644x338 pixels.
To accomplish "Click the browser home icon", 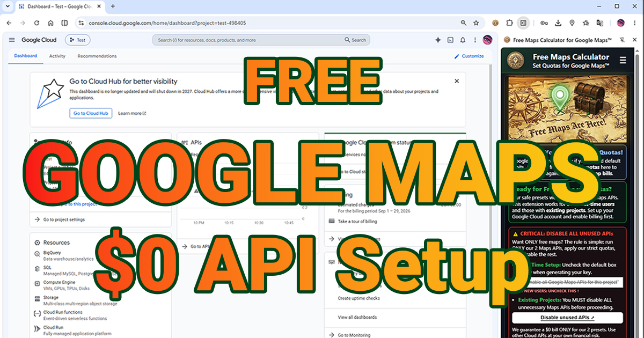I will tap(50, 23).
